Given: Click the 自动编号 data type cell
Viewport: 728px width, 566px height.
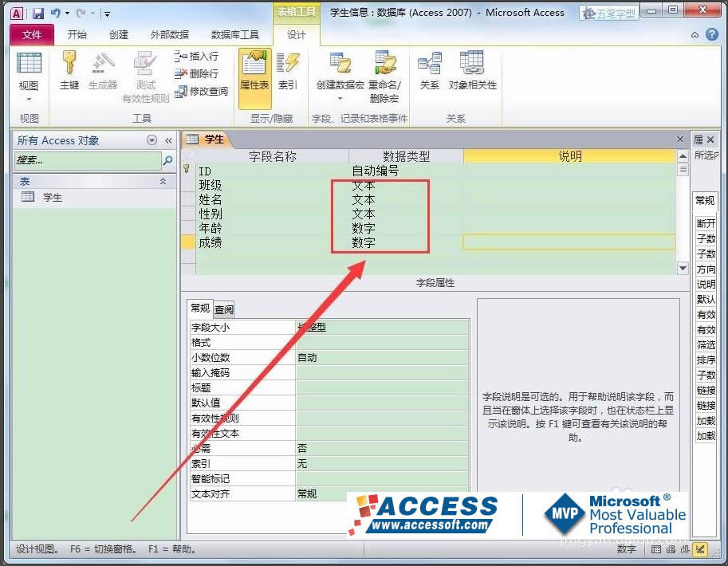Looking at the screenshot, I should [x=406, y=171].
